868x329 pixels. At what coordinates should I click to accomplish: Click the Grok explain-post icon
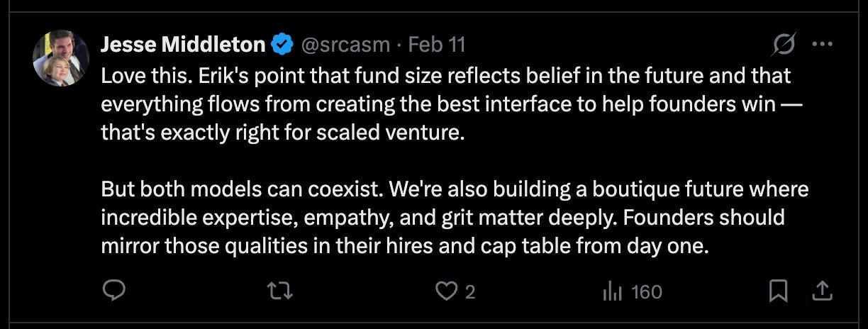pos(784,45)
